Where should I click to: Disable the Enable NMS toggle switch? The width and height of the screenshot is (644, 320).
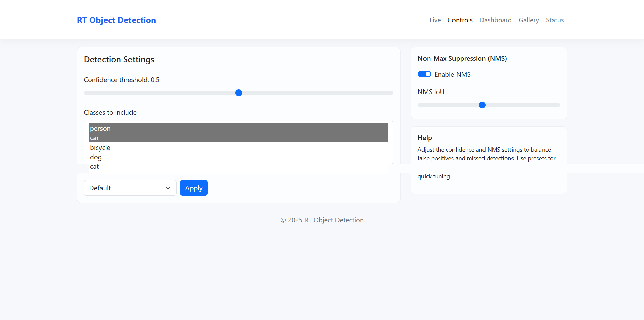point(424,74)
